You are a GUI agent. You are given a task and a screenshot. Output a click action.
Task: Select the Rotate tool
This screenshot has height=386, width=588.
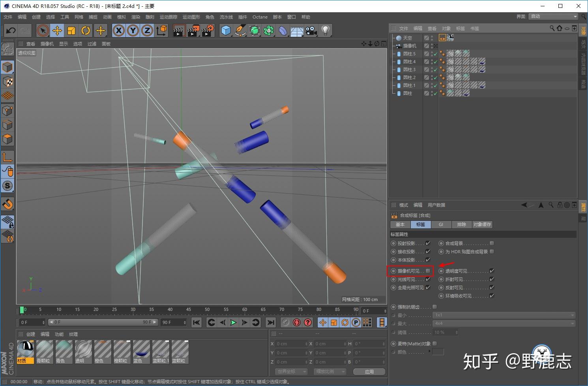click(x=86, y=30)
